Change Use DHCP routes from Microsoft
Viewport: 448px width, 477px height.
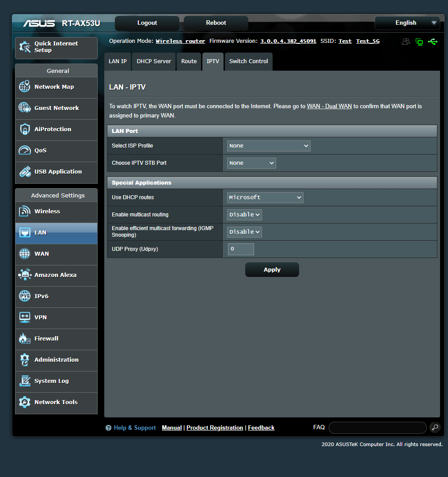[x=265, y=197]
